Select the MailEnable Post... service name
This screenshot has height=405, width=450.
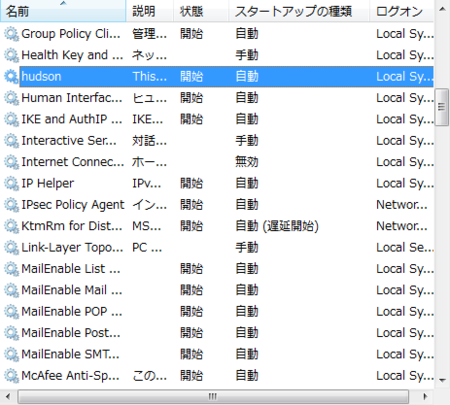pyautogui.click(x=71, y=333)
